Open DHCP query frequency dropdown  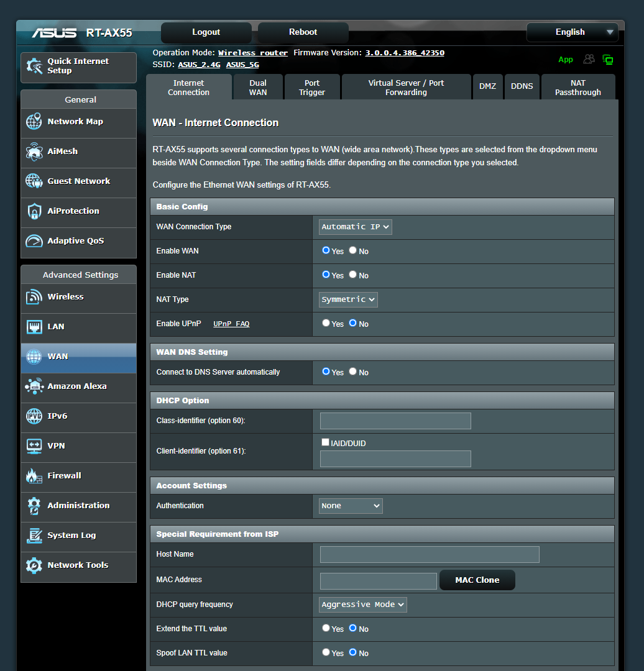click(362, 605)
